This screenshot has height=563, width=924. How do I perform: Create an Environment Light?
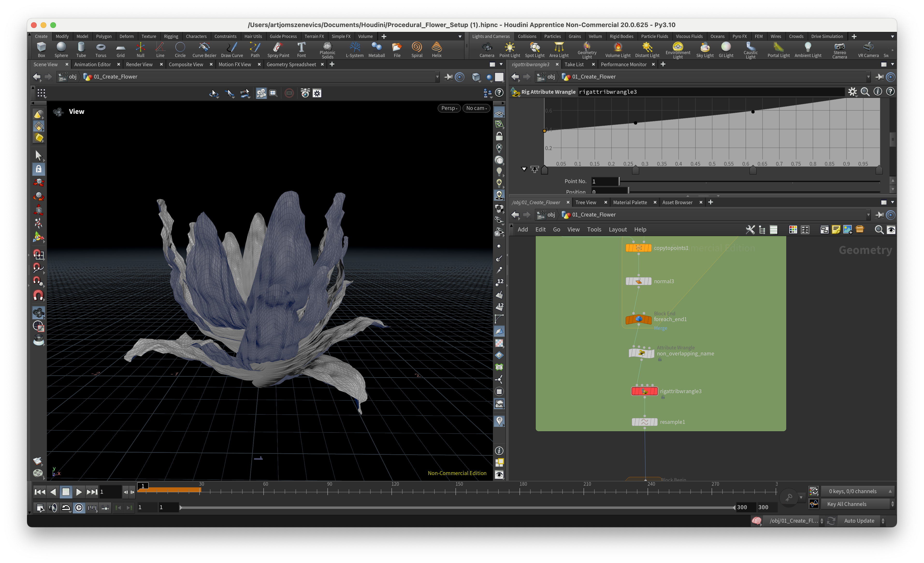coord(678,49)
